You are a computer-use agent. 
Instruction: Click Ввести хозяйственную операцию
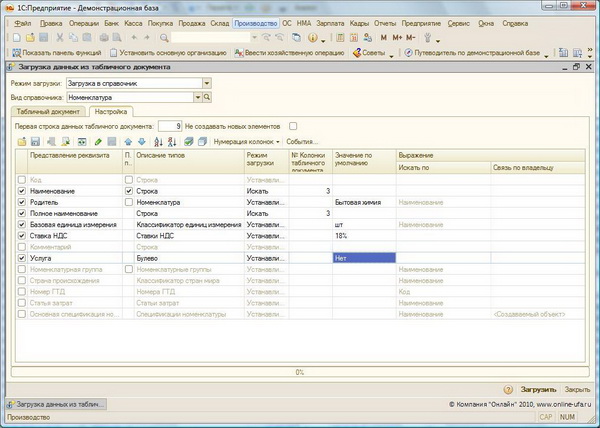(x=290, y=53)
